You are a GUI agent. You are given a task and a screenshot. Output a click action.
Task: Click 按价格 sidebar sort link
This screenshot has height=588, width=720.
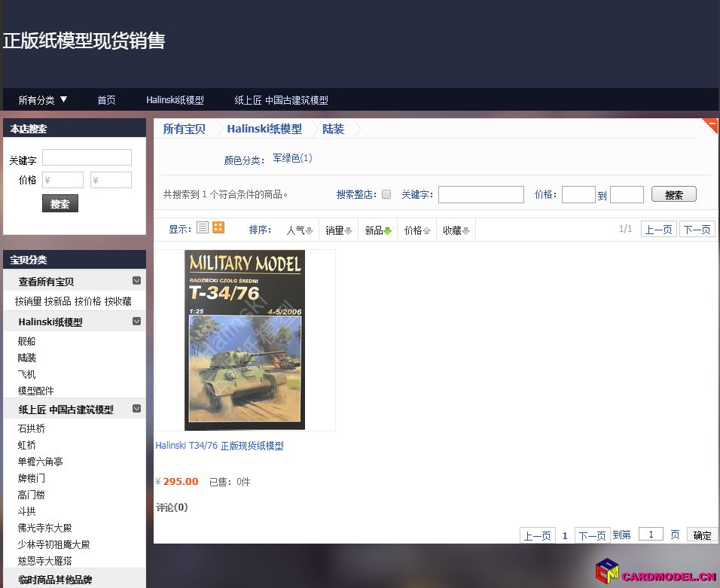pyautogui.click(x=87, y=301)
